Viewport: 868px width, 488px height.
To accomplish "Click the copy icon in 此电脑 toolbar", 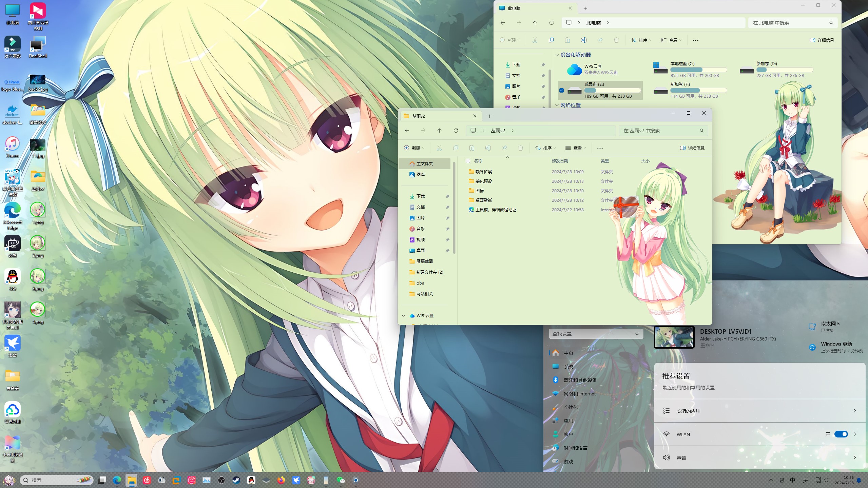I will click(551, 40).
